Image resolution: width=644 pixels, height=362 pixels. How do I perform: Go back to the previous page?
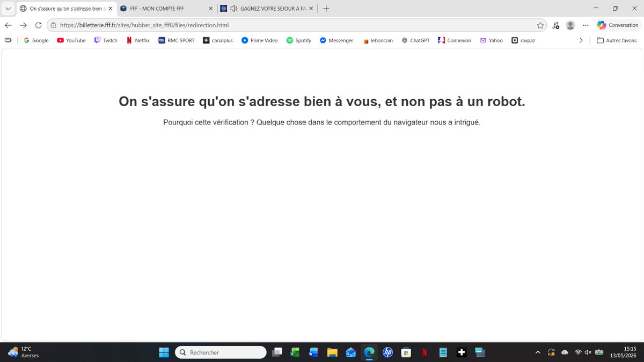8,25
